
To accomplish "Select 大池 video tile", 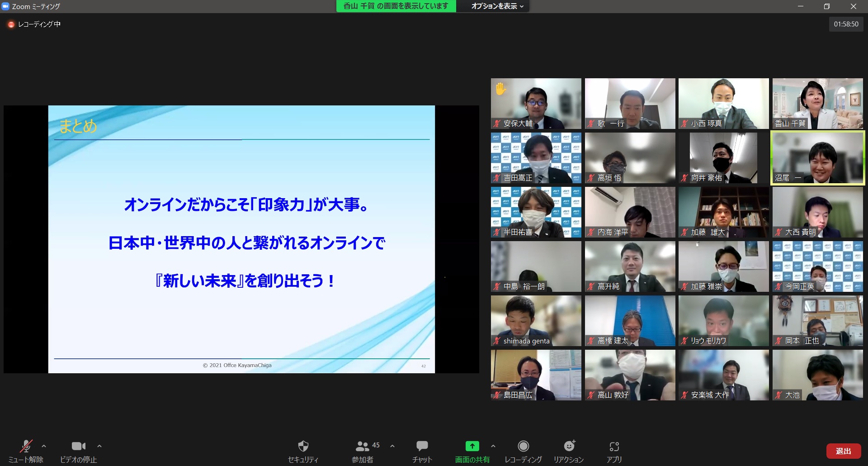I will 818,375.
